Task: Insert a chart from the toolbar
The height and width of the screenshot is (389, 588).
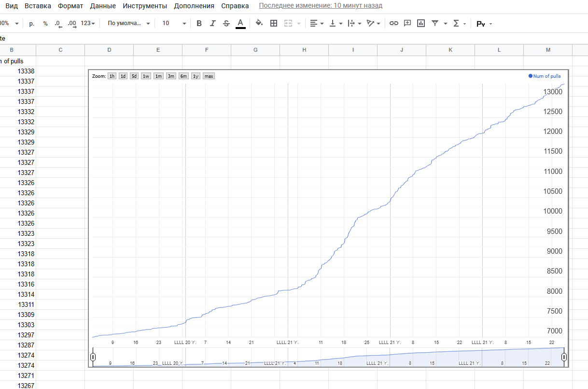Action: pos(421,23)
